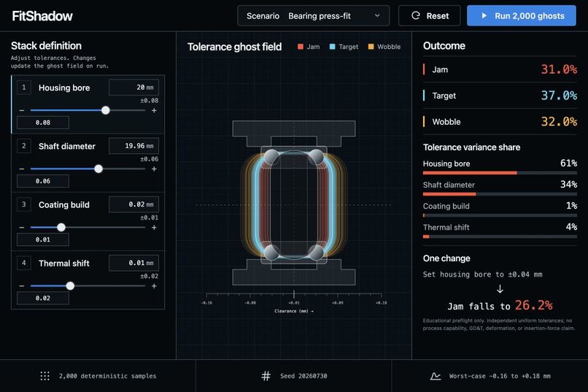Increase Housing bore tolerance with plus
Viewport: 588px width, 392px height.
tap(154, 111)
